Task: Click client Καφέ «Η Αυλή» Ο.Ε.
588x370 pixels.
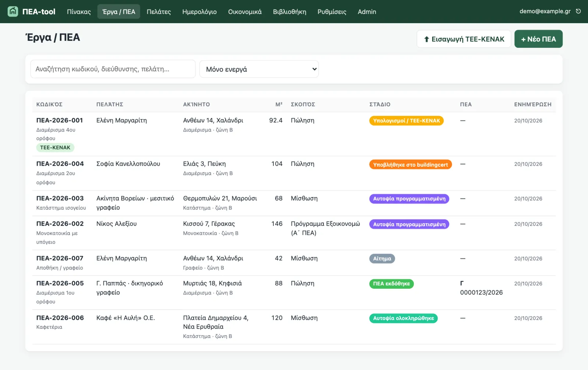Action: tap(126, 318)
